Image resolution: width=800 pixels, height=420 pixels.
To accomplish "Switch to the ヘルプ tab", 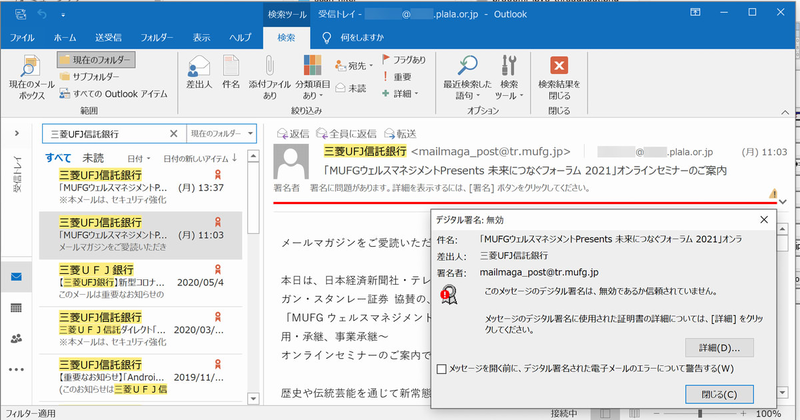I will (240, 37).
